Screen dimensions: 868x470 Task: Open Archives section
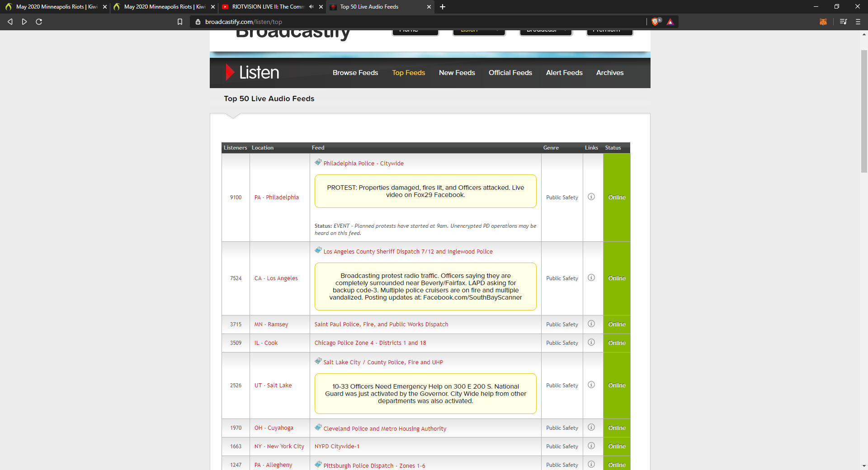point(610,73)
